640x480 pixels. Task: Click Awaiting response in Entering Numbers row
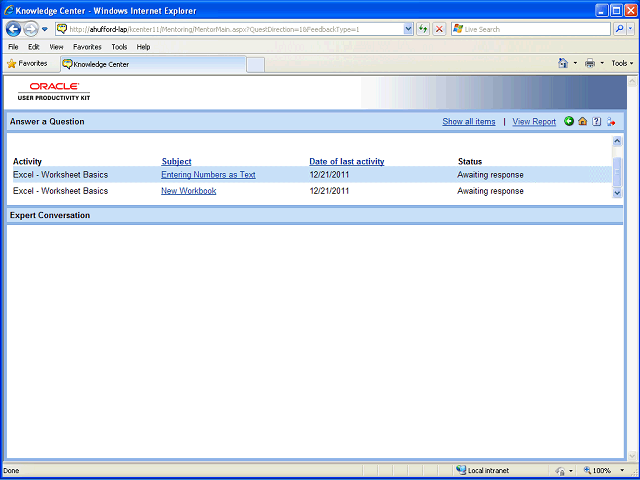coord(490,175)
